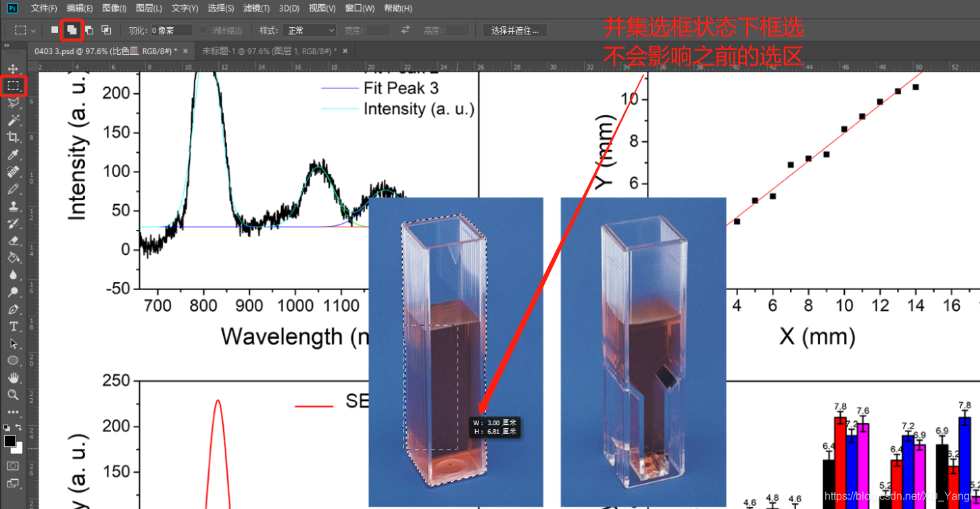Open the 图像(I) menu
980x509 pixels.
click(114, 8)
